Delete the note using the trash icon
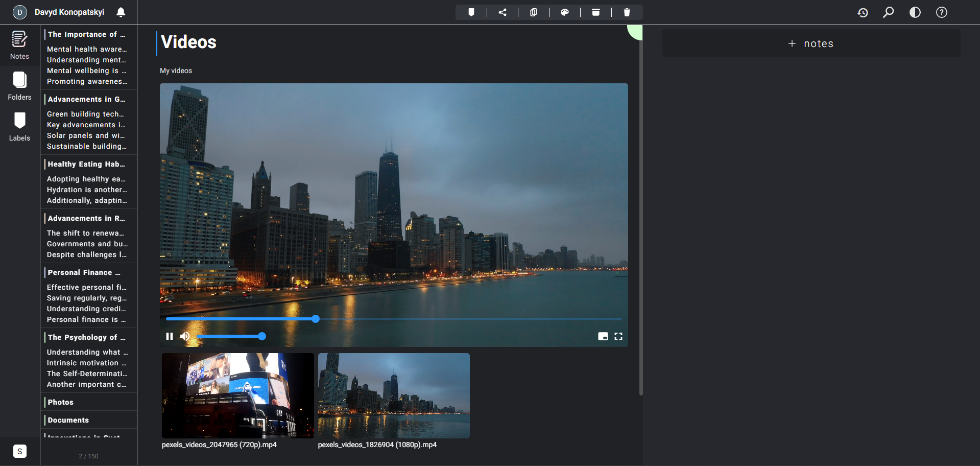 (x=627, y=12)
